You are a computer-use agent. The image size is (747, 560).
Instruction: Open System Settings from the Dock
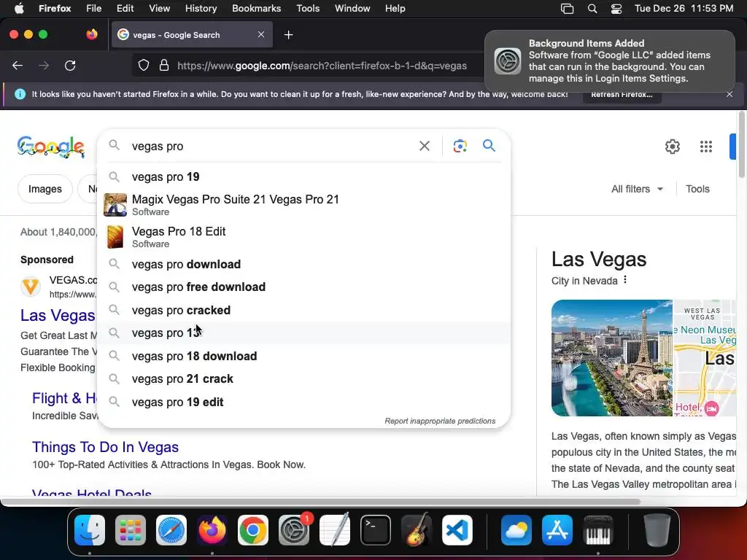point(294,530)
